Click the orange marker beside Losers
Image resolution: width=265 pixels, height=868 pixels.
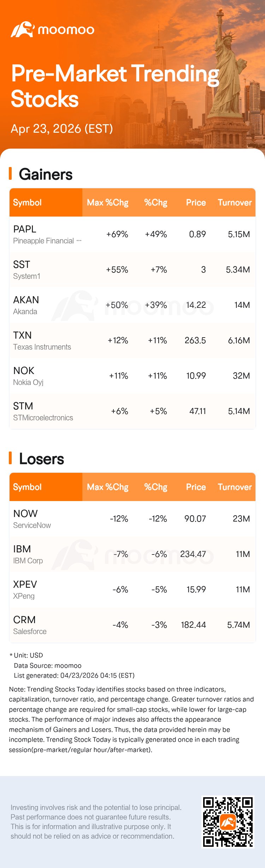pyautogui.click(x=11, y=458)
